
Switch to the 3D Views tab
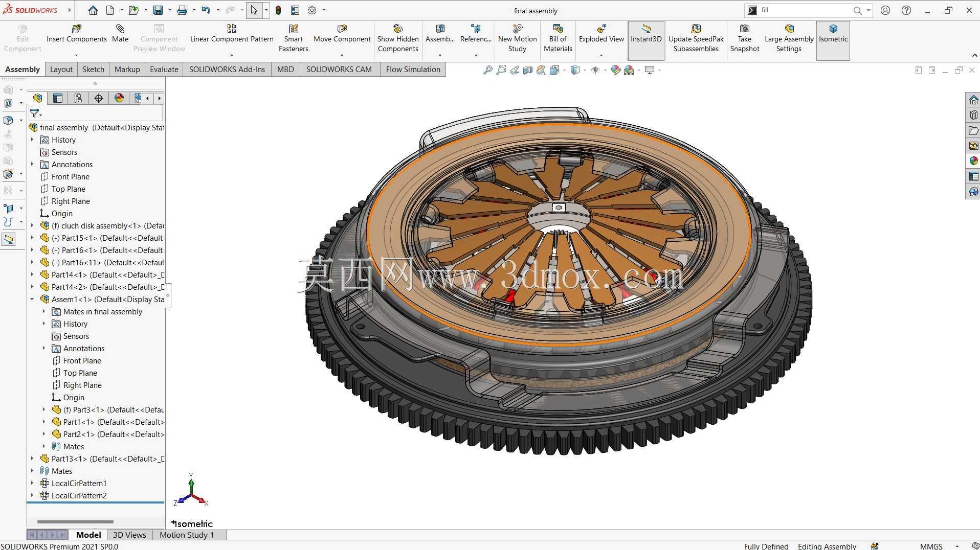[129, 535]
